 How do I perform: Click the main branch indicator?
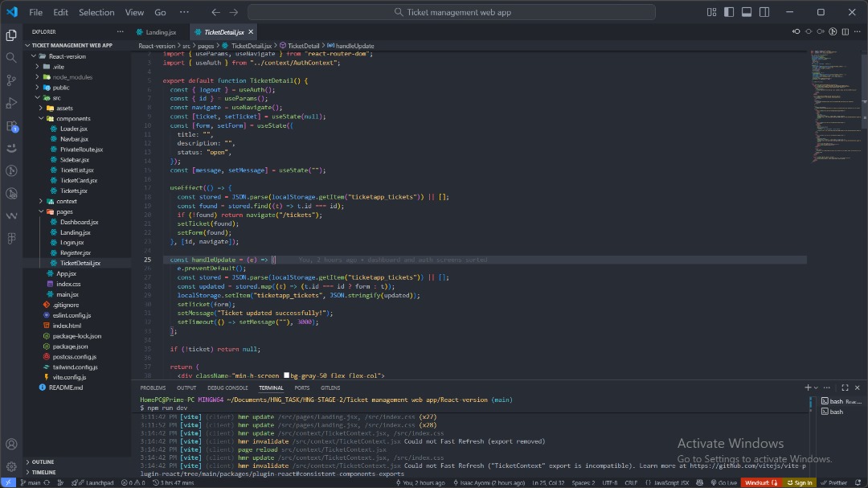point(31,483)
